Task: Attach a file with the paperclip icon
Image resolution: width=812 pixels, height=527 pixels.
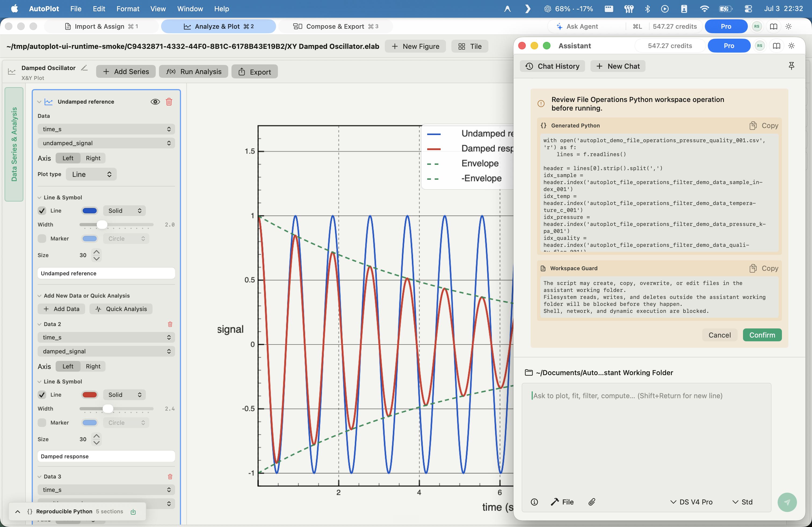Action: tap(592, 502)
